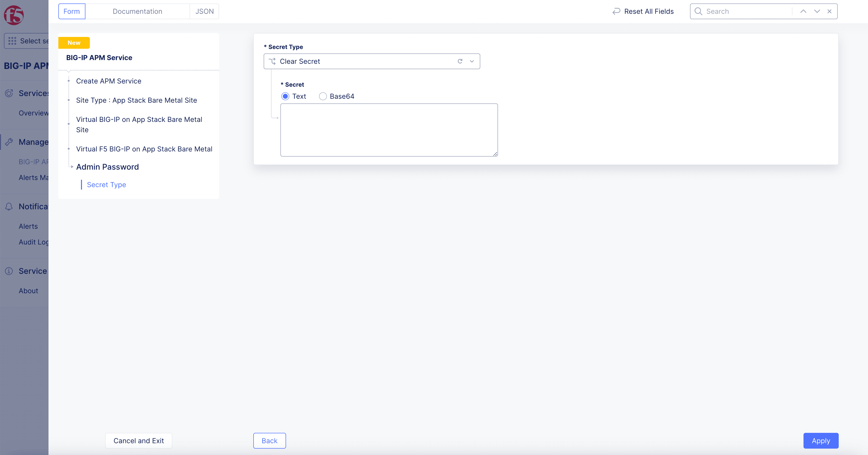Click the Service sidebar heading above About

(x=33, y=271)
